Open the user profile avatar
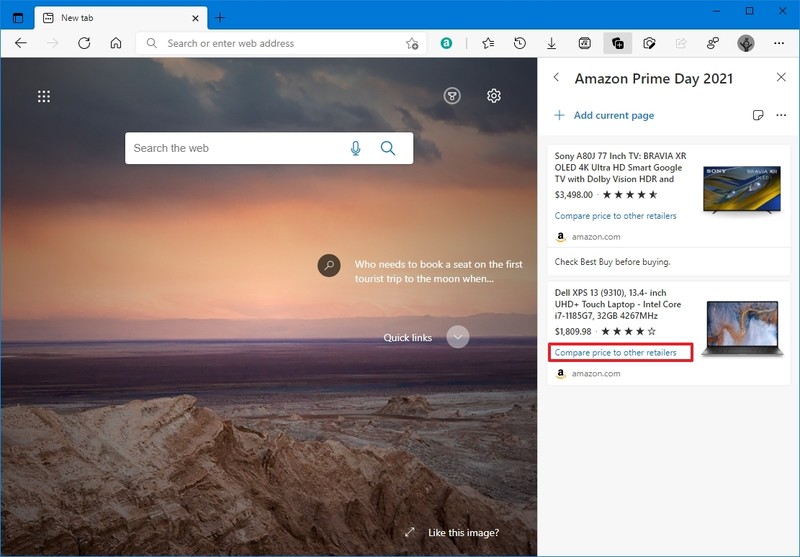800x557 pixels. click(x=746, y=43)
